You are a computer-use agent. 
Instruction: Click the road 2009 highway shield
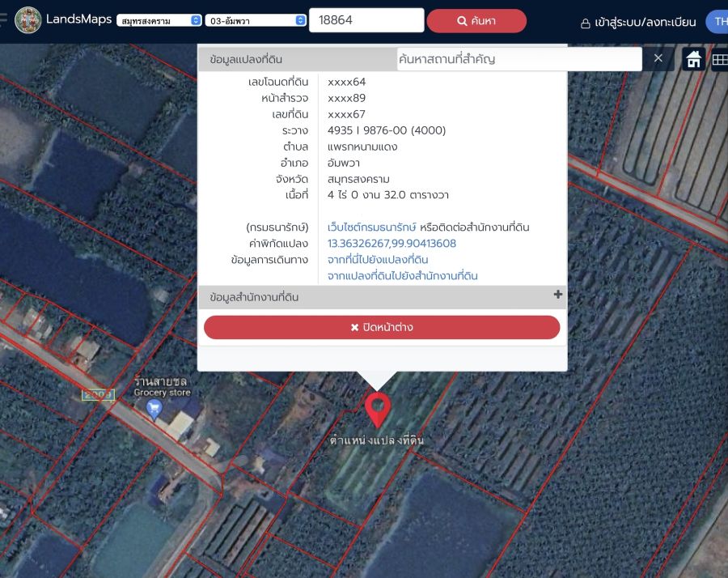point(98,394)
